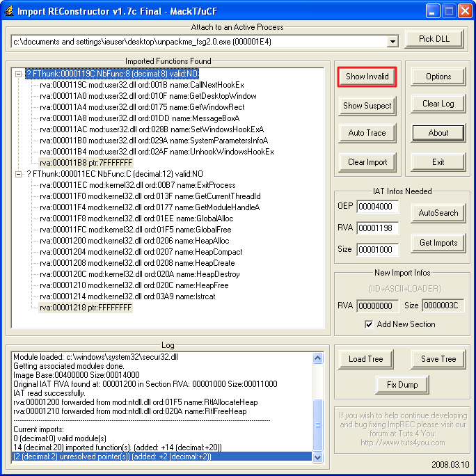Screen dimensions: 476x476
Task: Start Auto Trace
Action: click(367, 133)
